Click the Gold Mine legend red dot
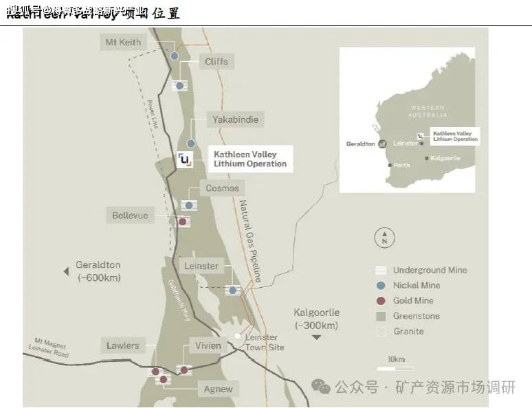 pos(381,301)
